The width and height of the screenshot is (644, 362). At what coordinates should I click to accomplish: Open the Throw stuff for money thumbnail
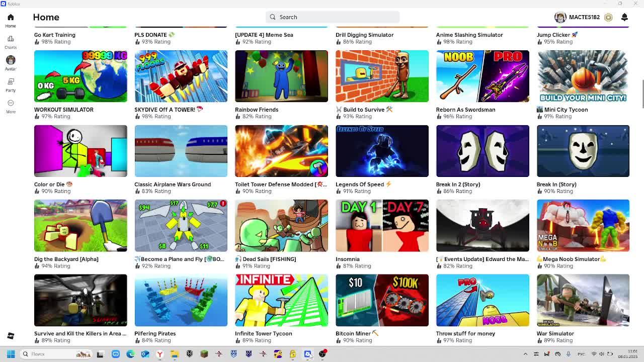click(x=482, y=300)
